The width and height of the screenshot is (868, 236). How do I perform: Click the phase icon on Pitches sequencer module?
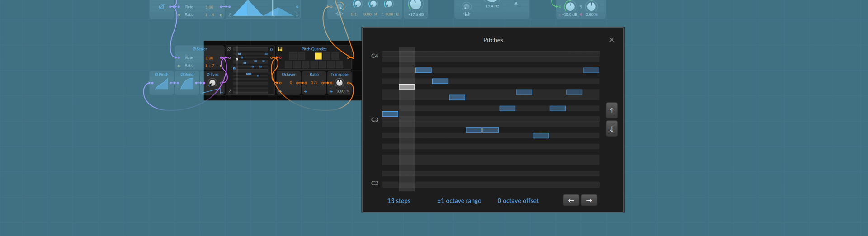point(229,49)
